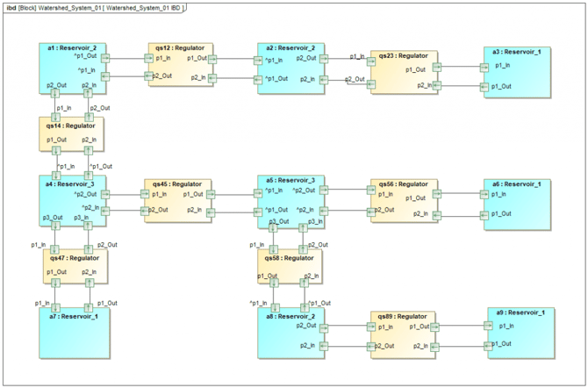Select the p1_In port on a6 : Reservoir_1
This screenshot has height=388, width=588.
tap(484, 194)
